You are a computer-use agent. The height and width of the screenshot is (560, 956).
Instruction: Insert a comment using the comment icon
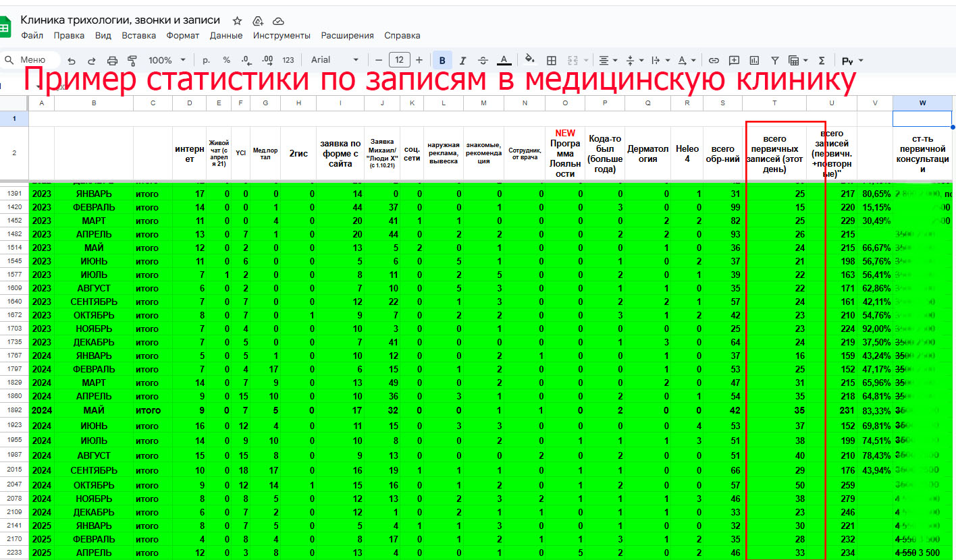tap(733, 59)
